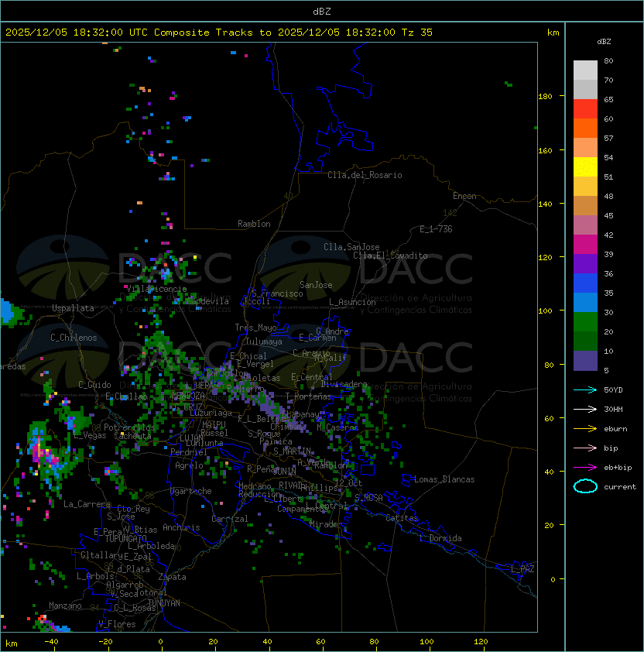This screenshot has height=652, width=644.
Task: Click the 'eburn' legend label
Action: (615, 429)
